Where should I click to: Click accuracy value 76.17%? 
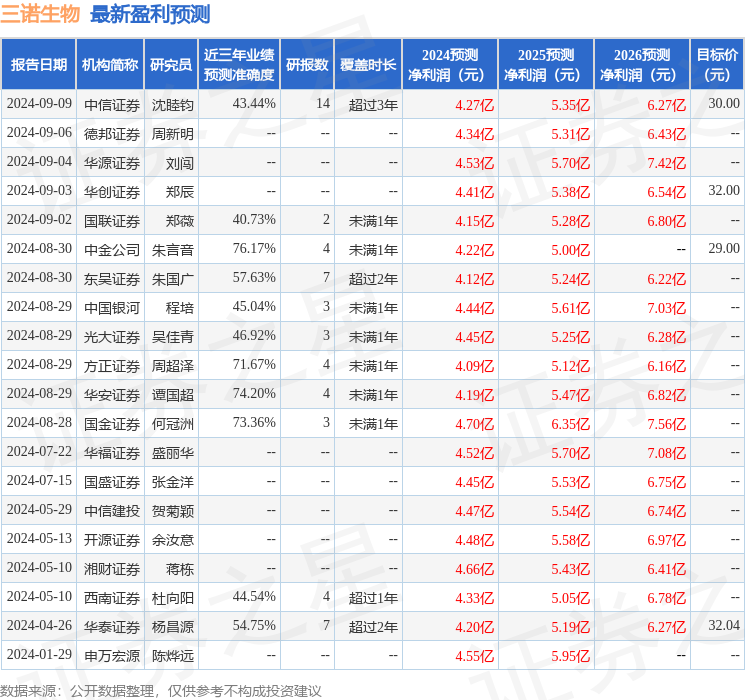254,248
